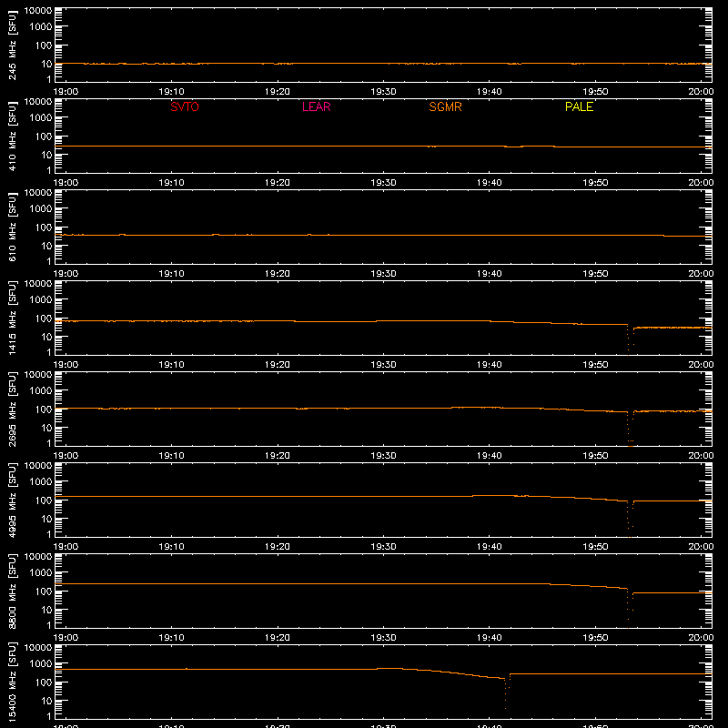Select the 8800 MHz [SFU] axis label

[12, 591]
